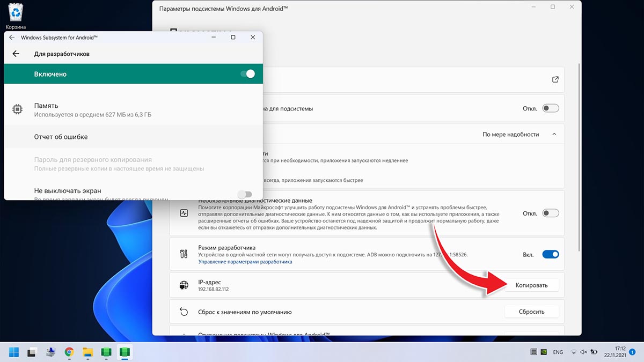The height and width of the screenshot is (362, 644).
Task: Click the 'Необязательные диагностические данные' heading
Action: (255, 201)
